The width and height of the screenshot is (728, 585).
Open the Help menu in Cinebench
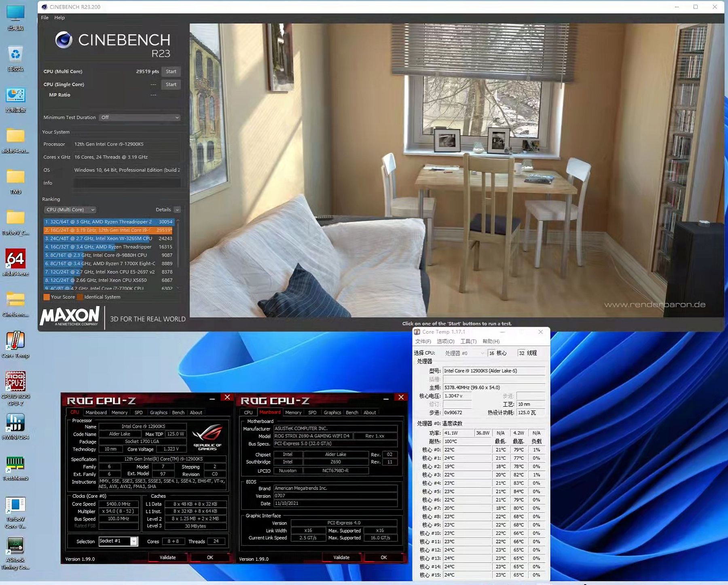(x=59, y=18)
